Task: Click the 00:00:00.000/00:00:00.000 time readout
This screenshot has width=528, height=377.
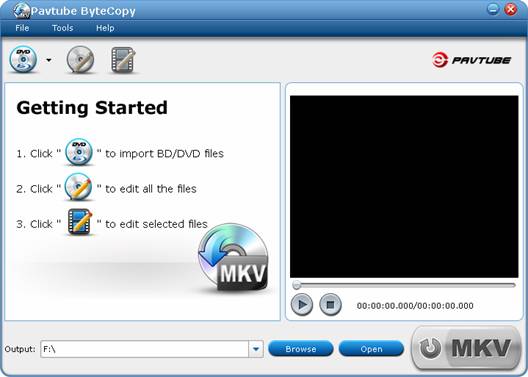Action: [415, 306]
